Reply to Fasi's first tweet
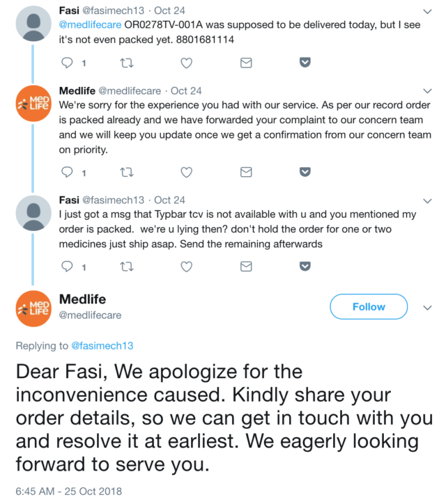The width and height of the screenshot is (446, 504). [68, 63]
